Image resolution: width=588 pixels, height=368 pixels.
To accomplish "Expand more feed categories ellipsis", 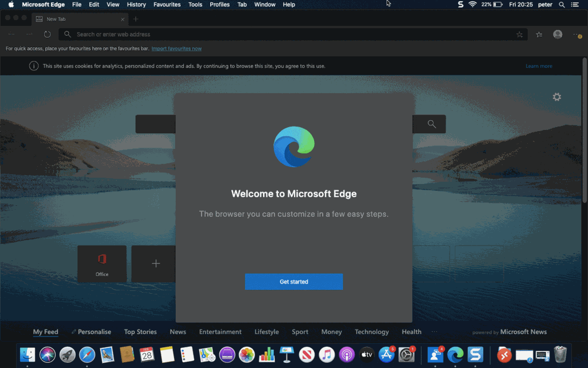I will (x=434, y=332).
